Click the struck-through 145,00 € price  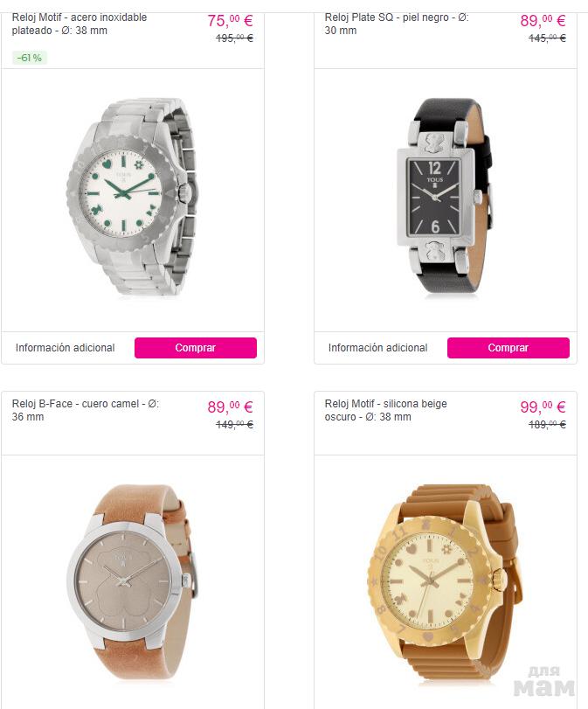547,38
